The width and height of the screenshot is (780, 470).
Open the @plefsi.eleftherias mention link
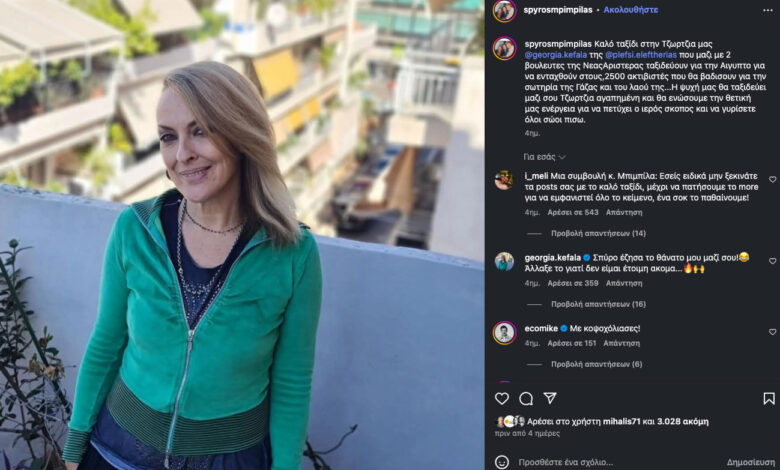click(x=641, y=55)
